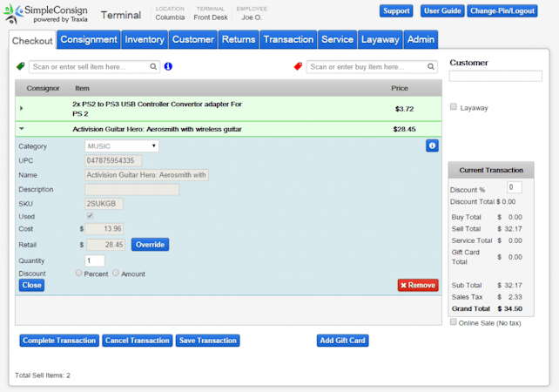559x392 pixels.
Task: Remove the Guitar Hero item
Action: 418,286
